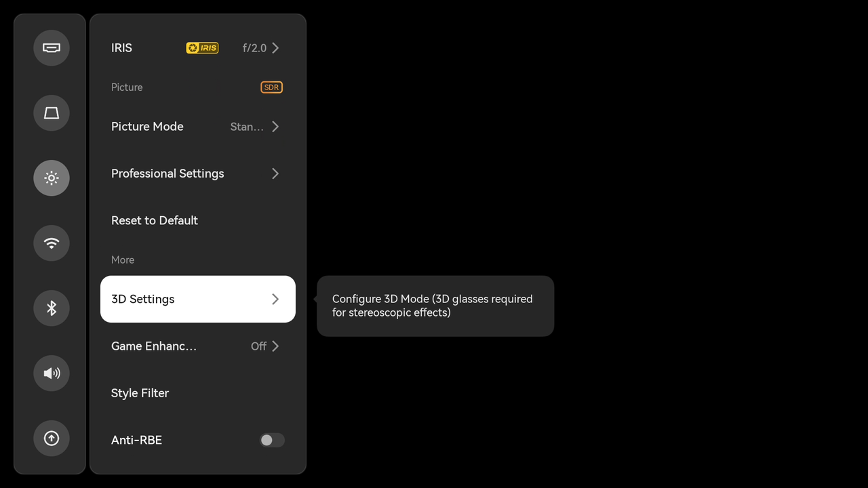Open the HDMI input source icon

tap(52, 47)
